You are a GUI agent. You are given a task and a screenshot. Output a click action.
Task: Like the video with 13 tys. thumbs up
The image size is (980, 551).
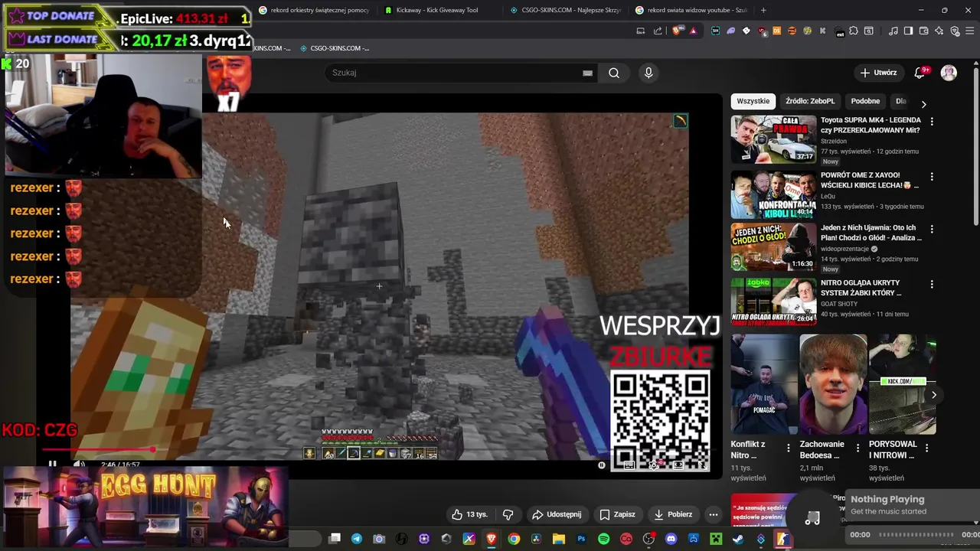point(469,514)
